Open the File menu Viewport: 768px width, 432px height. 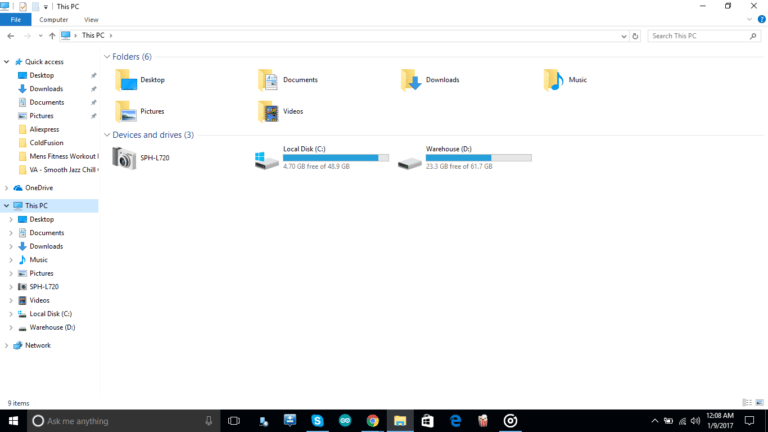pos(16,19)
